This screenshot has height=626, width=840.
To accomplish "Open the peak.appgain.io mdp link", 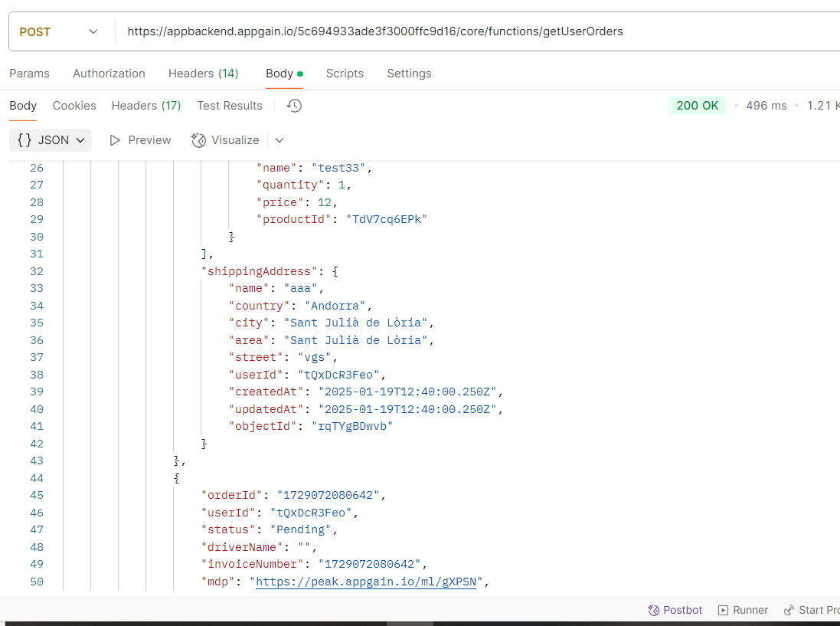I will tap(366, 582).
